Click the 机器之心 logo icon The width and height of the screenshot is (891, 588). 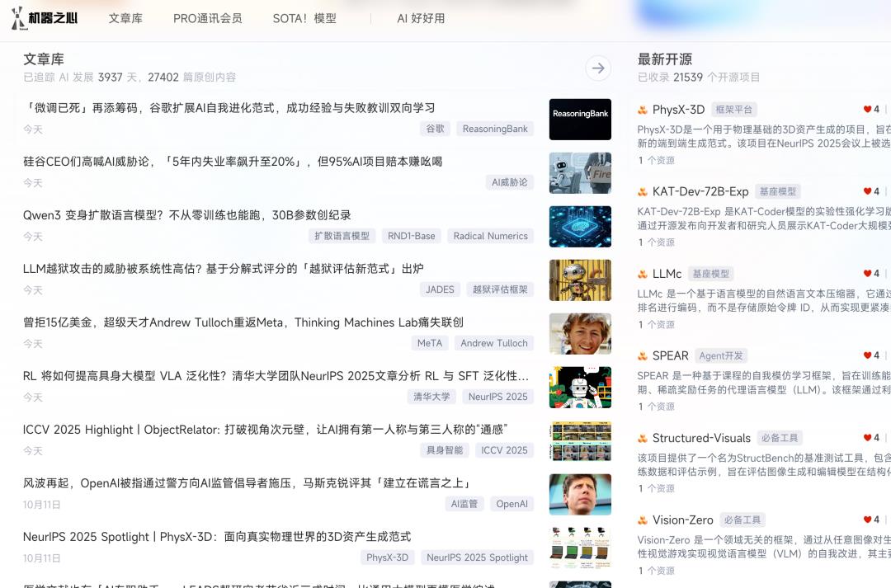pos(18,18)
